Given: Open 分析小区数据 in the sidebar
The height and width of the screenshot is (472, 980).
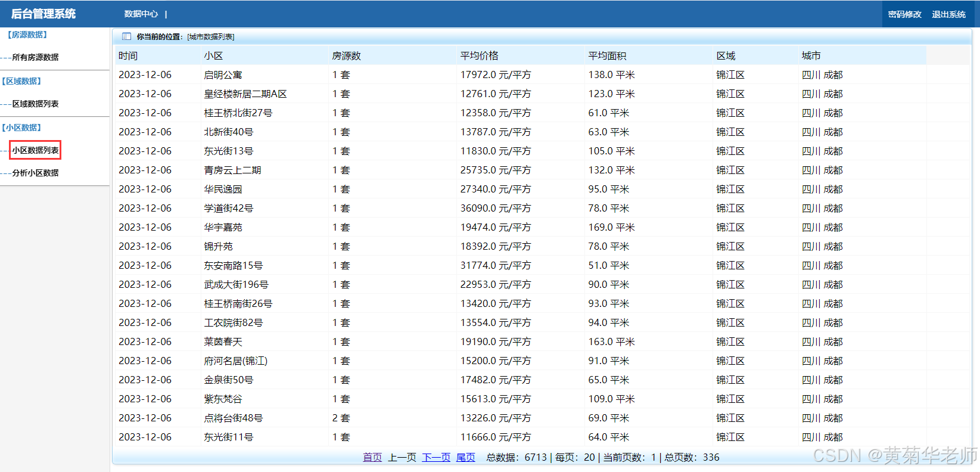Looking at the screenshot, I should [35, 173].
